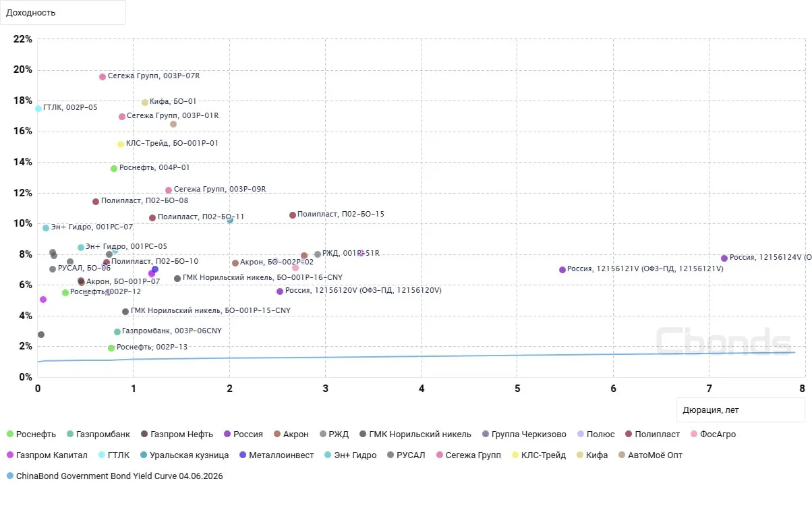Click the Полипласт, П02-БО-10 point

coord(107,262)
